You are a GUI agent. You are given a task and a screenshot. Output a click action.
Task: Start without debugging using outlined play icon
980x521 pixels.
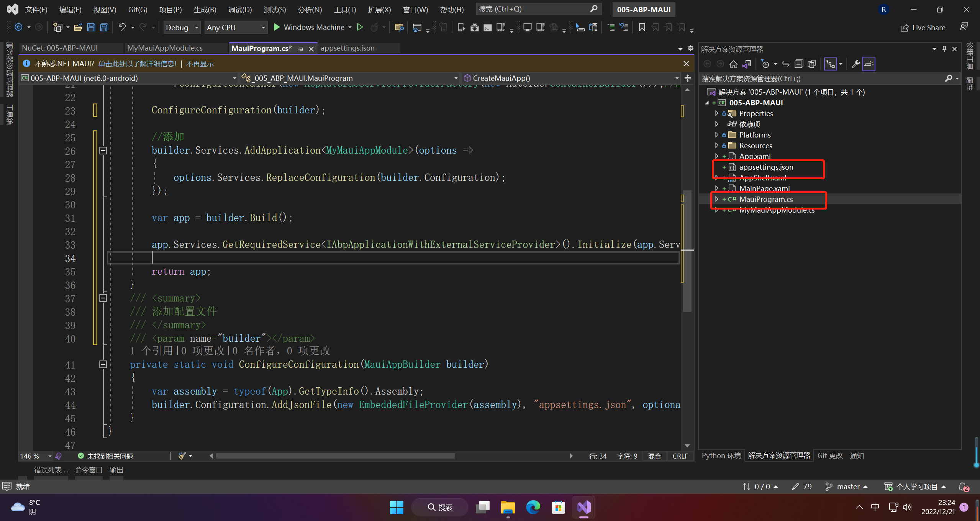click(360, 27)
